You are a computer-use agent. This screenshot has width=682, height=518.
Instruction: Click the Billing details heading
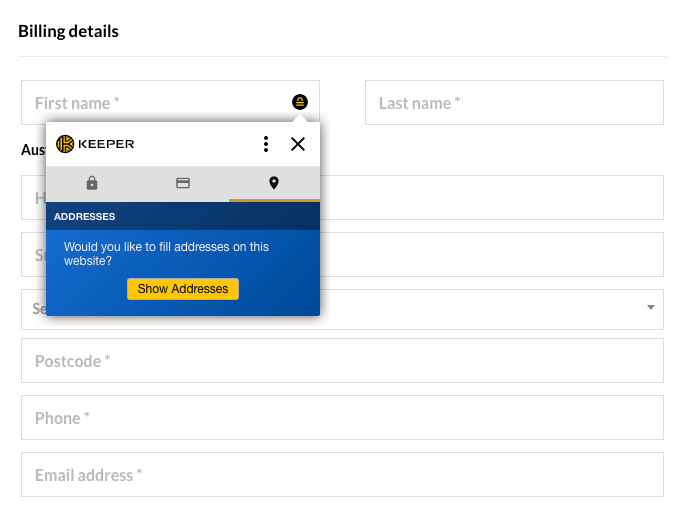[68, 31]
